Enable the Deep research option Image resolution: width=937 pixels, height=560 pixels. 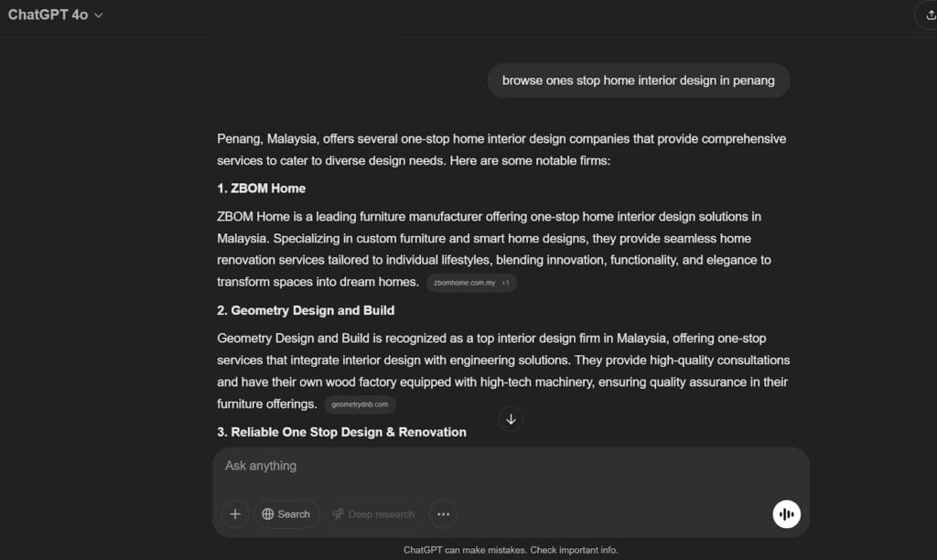coord(373,514)
